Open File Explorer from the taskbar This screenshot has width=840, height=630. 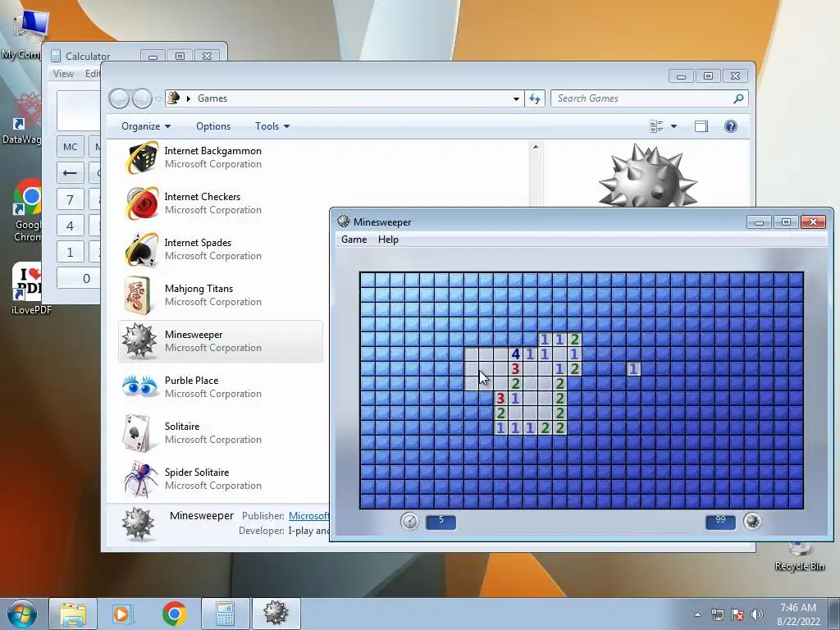[73, 614]
